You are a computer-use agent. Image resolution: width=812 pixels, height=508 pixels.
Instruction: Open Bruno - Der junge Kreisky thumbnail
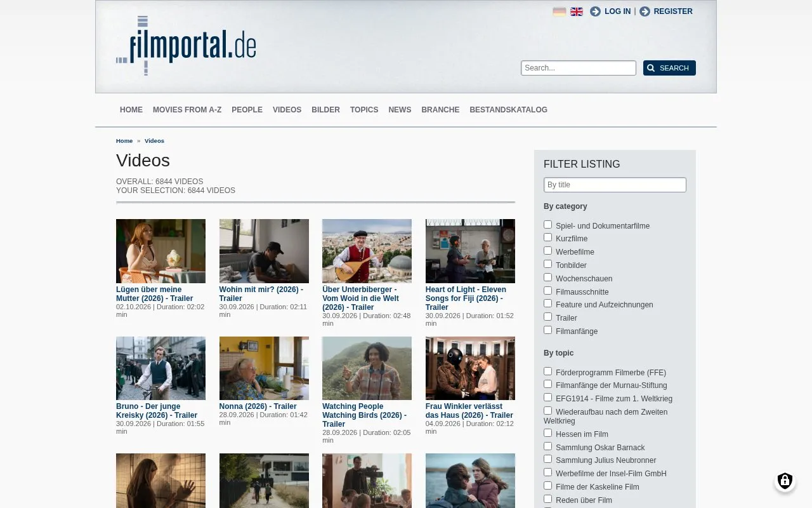click(160, 368)
